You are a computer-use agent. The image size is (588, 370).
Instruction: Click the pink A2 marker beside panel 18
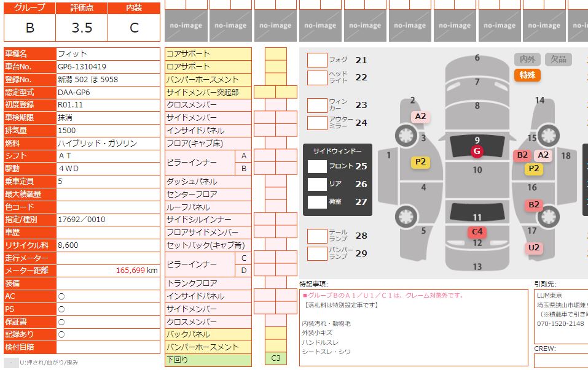pyautogui.click(x=543, y=155)
